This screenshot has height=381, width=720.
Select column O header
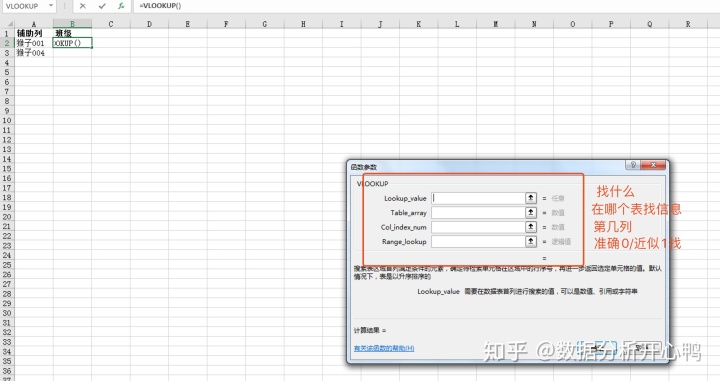[x=572, y=24]
